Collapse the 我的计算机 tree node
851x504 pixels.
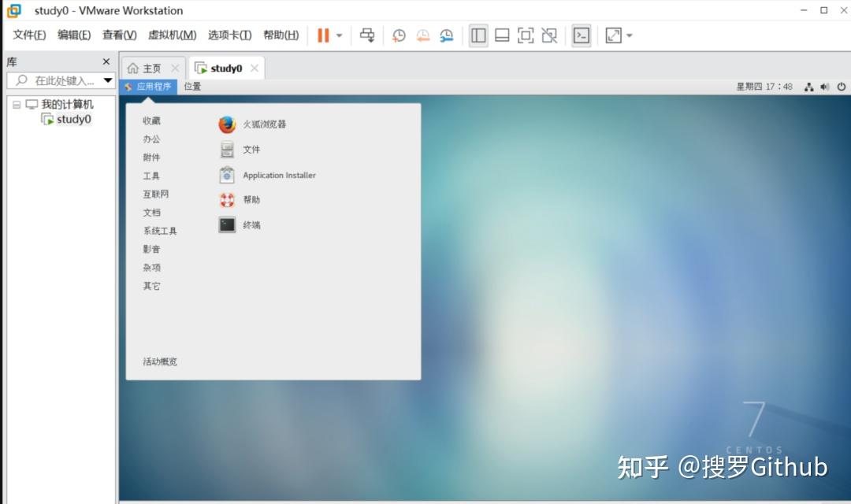[x=17, y=104]
